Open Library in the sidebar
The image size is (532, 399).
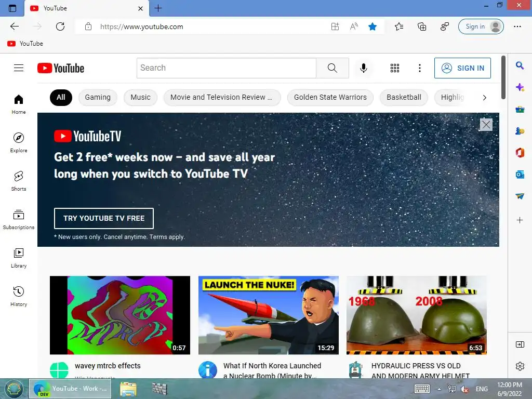point(19,258)
